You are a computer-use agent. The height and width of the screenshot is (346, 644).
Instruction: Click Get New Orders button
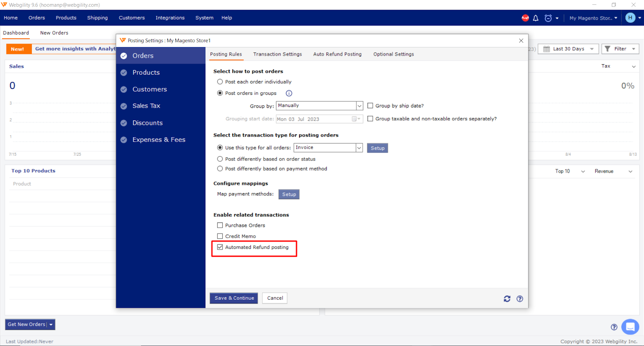27,325
